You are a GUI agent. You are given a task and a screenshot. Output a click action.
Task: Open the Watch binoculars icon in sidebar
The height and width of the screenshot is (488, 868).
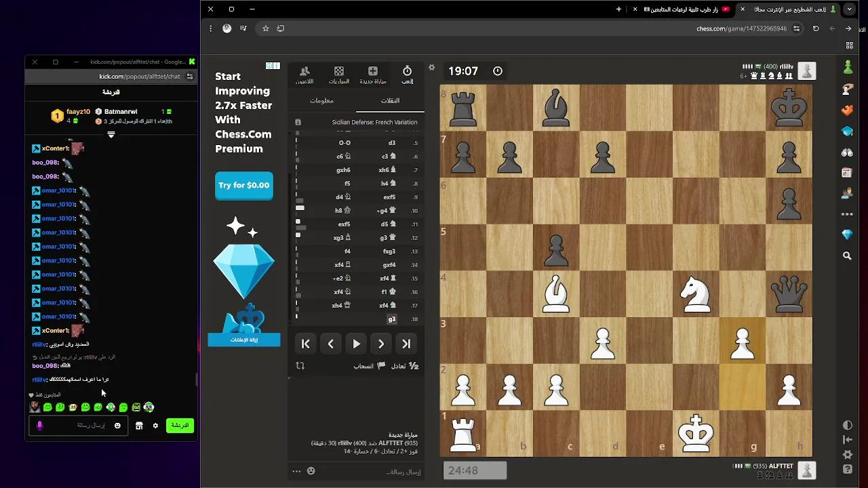(848, 152)
